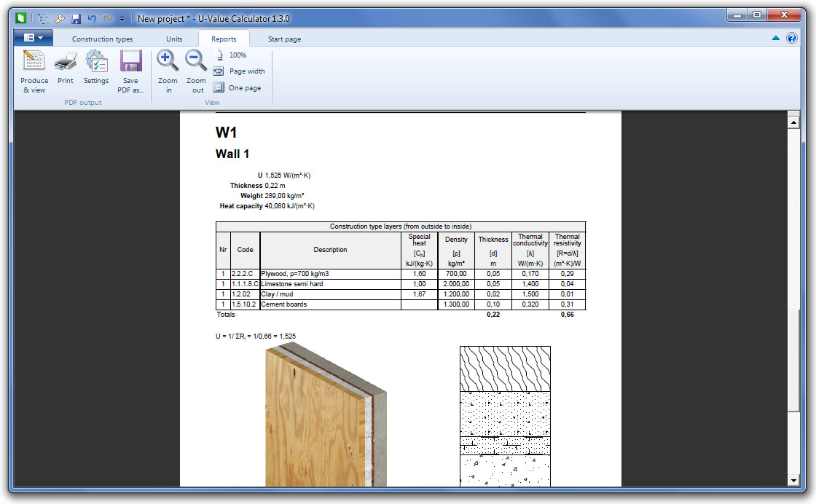The image size is (816, 504).
Task: Open report Settings
Action: pos(96,70)
